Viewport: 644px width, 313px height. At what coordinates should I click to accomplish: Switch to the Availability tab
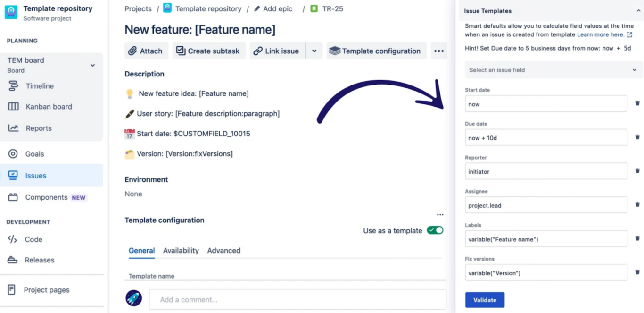click(181, 250)
